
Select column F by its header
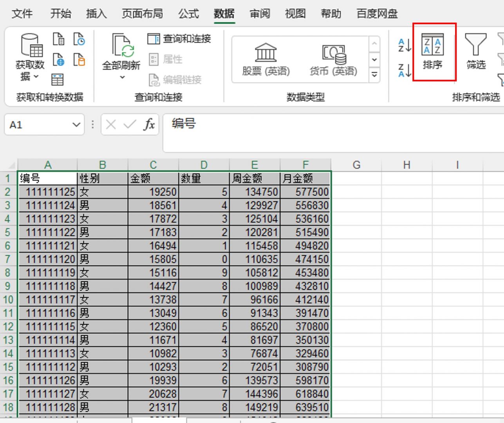305,164
